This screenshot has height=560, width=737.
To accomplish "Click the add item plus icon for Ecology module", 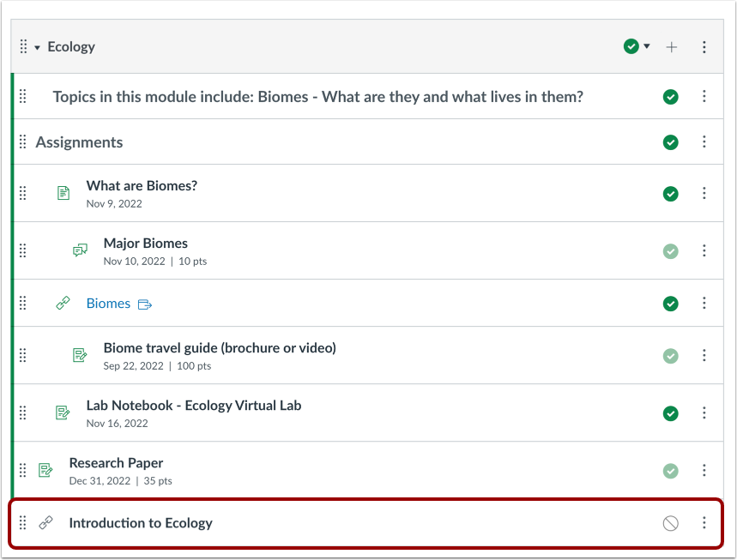I will pos(671,47).
